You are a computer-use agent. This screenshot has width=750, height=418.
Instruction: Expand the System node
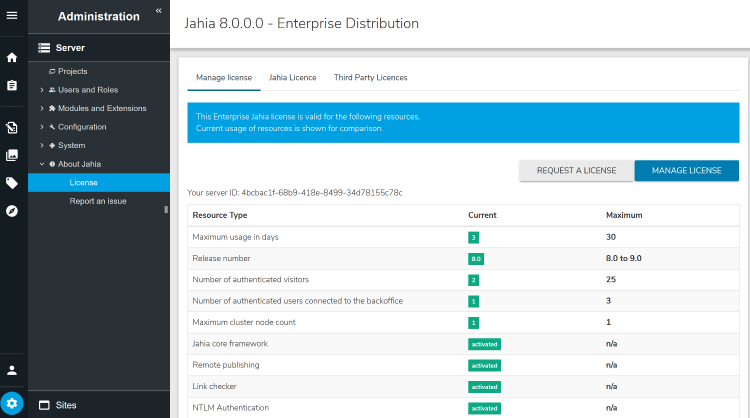click(x=42, y=145)
